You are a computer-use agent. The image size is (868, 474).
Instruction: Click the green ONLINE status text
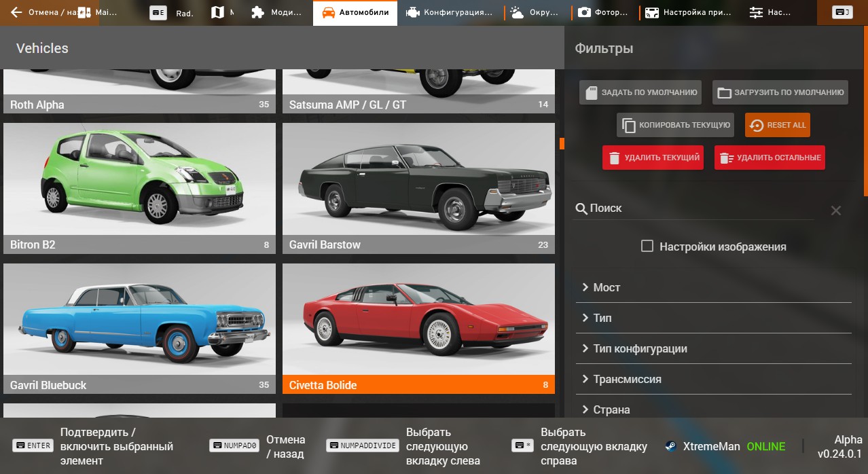tap(766, 446)
